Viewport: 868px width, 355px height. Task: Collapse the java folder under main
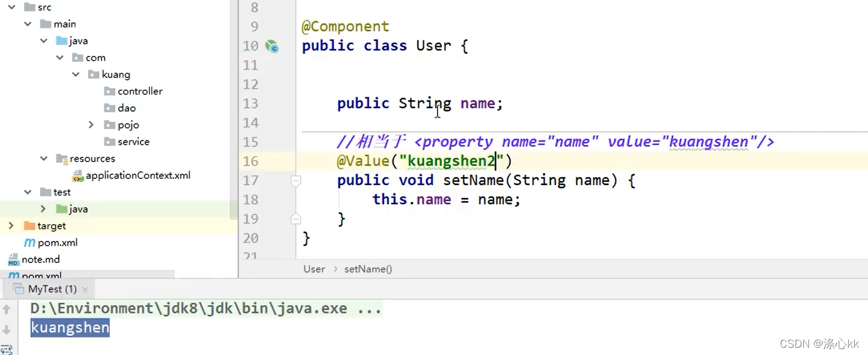pos(44,41)
